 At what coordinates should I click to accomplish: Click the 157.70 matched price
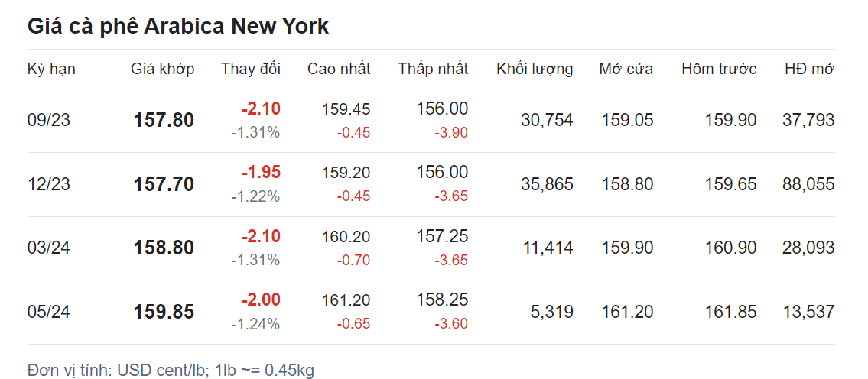pyautogui.click(x=164, y=184)
